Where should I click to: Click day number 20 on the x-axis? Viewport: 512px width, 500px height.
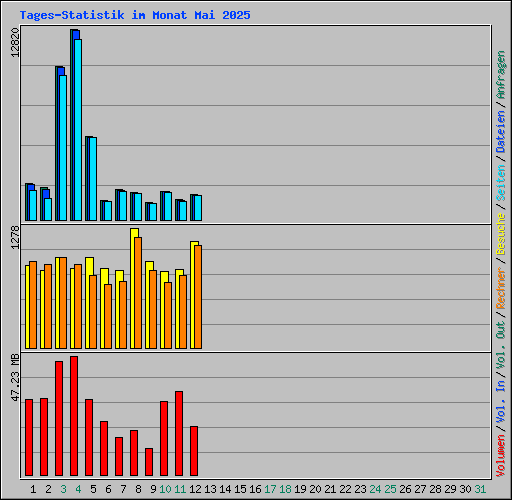(x=315, y=489)
